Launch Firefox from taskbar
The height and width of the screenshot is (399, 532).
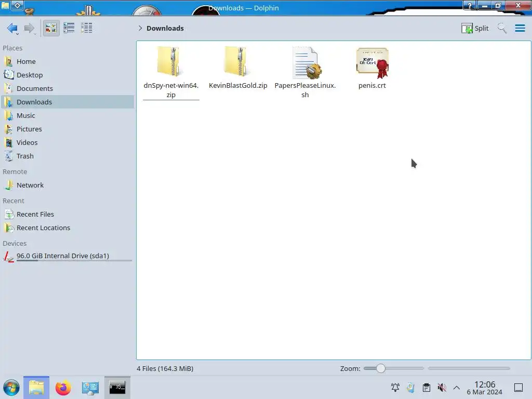(x=63, y=388)
